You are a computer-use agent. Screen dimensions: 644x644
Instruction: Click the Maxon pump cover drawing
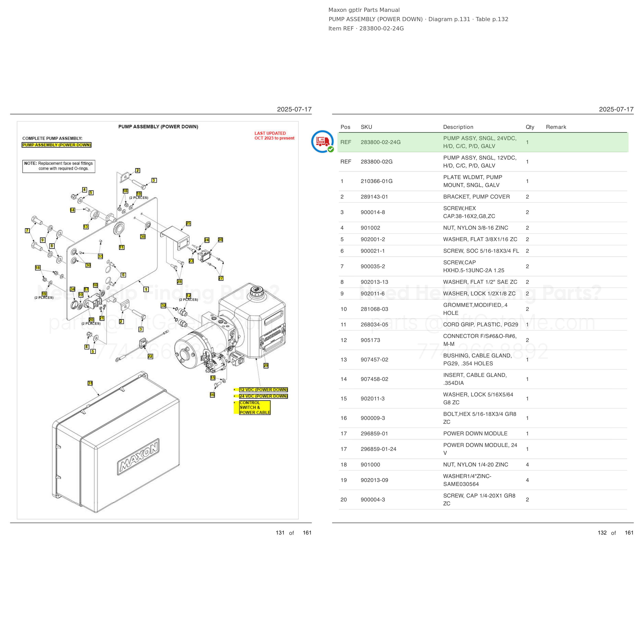point(116,442)
